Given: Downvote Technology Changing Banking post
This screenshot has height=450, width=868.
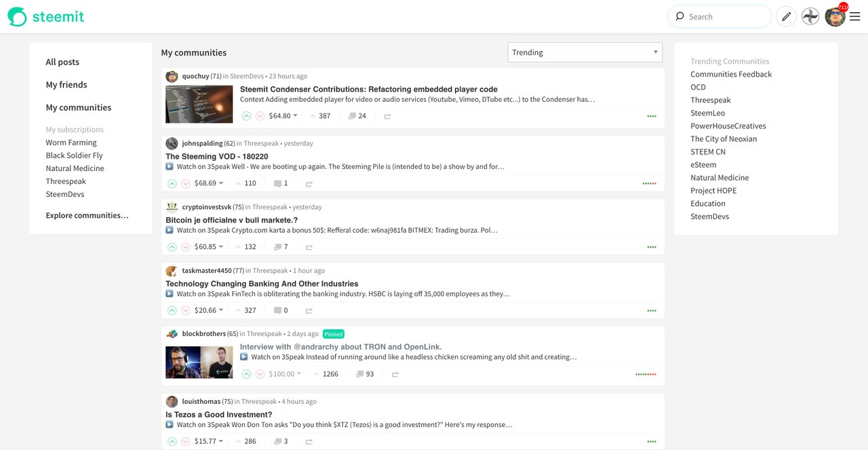Looking at the screenshot, I should click(185, 310).
